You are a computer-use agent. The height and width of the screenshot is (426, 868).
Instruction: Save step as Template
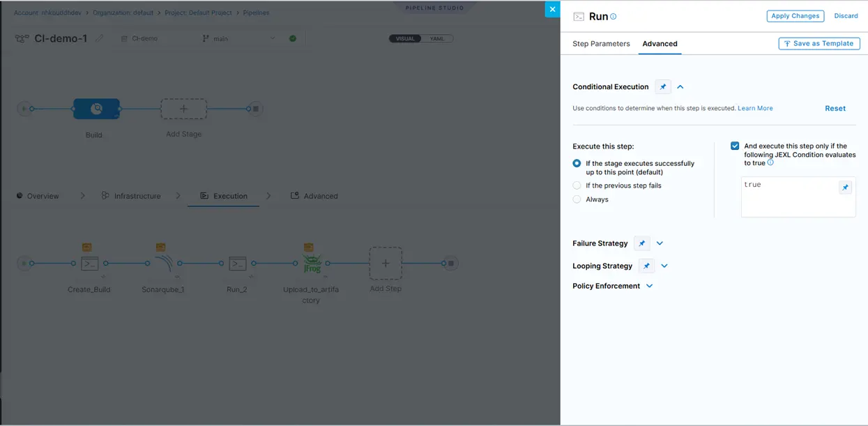click(819, 43)
